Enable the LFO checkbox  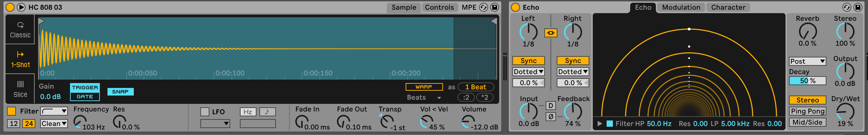pos(205,112)
